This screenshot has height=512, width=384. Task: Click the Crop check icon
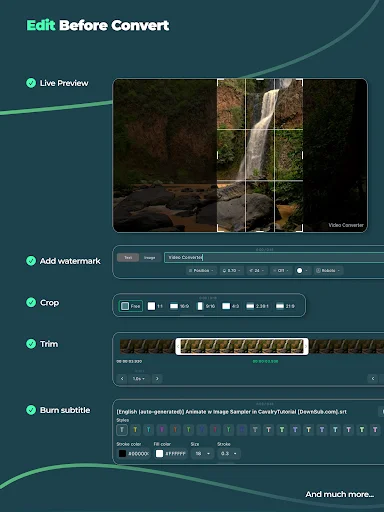click(31, 302)
